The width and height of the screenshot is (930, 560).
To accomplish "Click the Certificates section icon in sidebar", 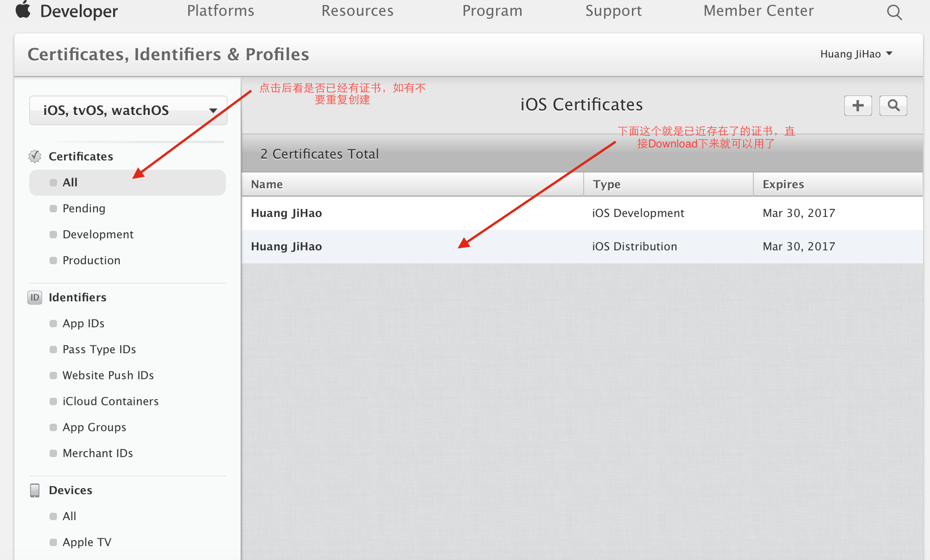I will 35,156.
